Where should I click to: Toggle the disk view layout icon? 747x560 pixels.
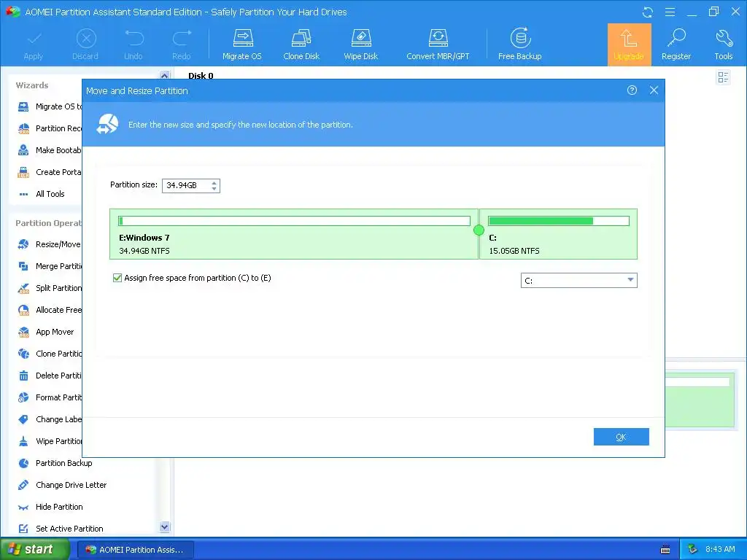(x=723, y=77)
